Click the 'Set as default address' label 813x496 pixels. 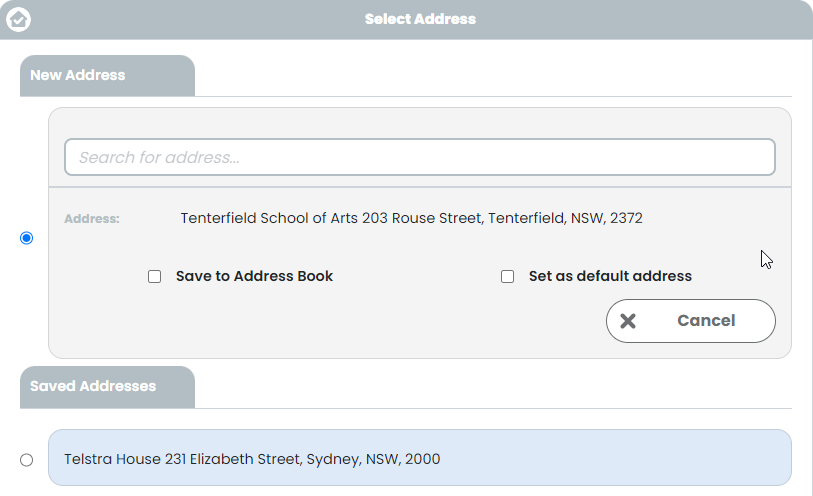point(610,276)
